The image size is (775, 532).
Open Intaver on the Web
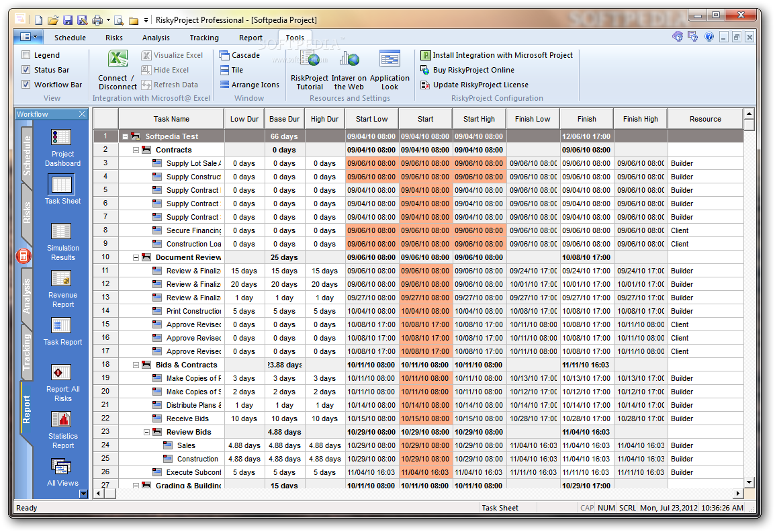(349, 70)
